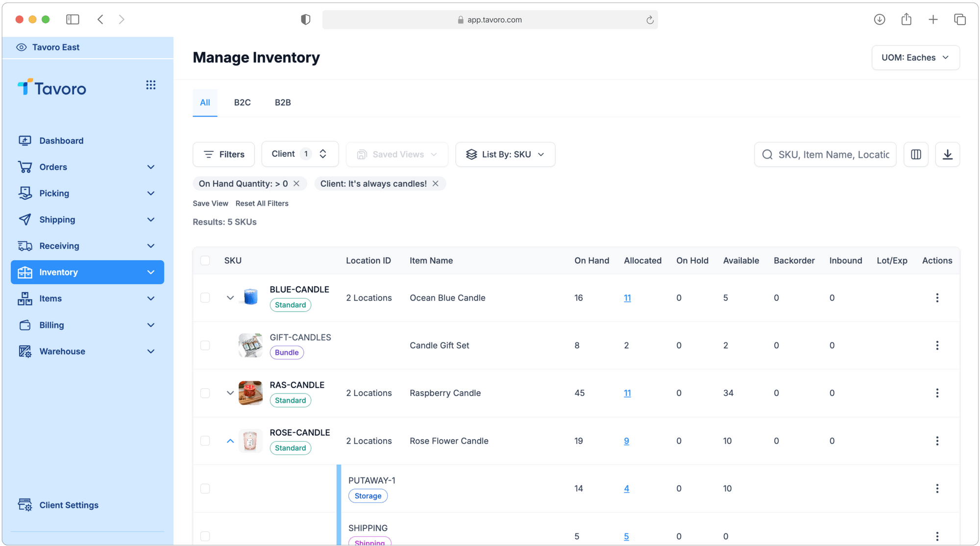This screenshot has height=546, width=980.
Task: Click the RAS-CANDLE product thumbnail
Action: click(x=250, y=393)
